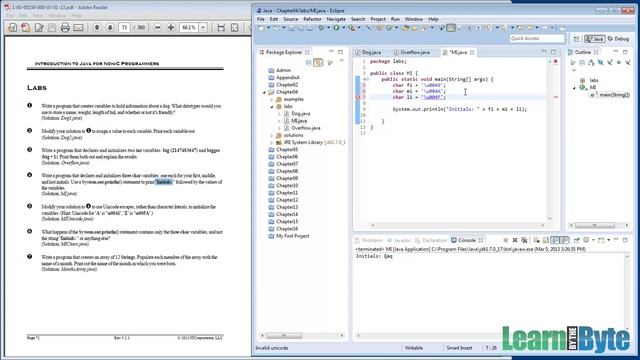Click the Debug bug icon in Eclipse toolbar
640x360 pixels.
(x=321, y=28)
